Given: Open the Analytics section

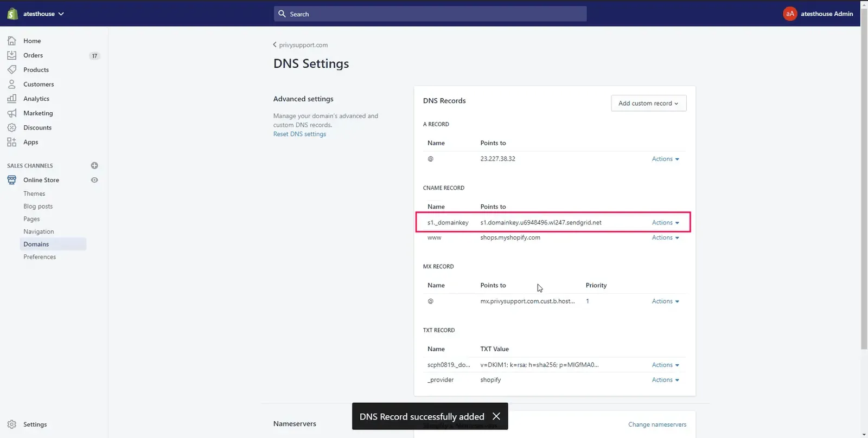Looking at the screenshot, I should [36, 99].
